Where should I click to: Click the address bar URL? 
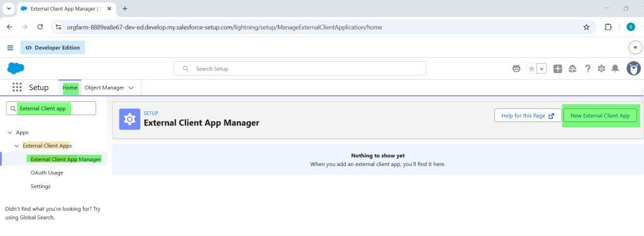[225, 28]
